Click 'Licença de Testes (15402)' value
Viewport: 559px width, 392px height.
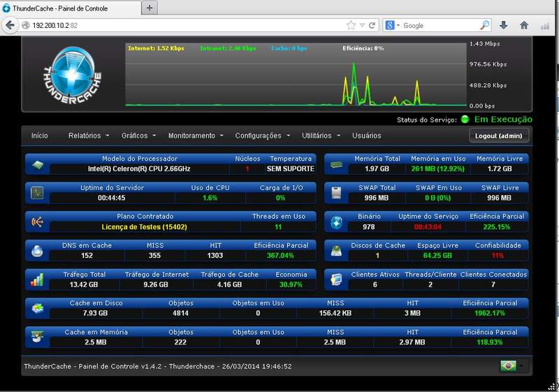pos(144,227)
